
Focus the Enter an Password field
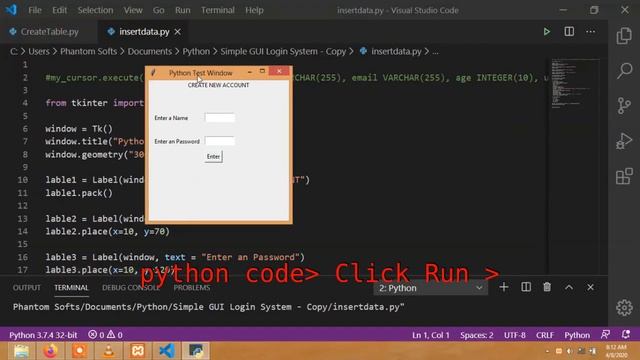[220, 141]
